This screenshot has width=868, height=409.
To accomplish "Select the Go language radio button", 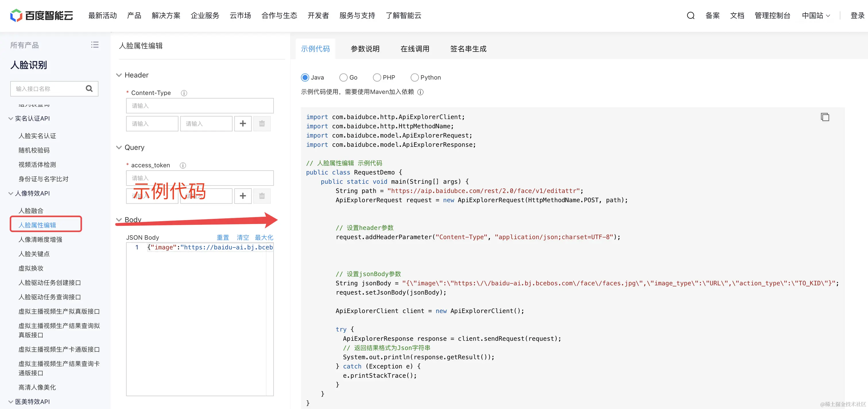I will 343,78.
